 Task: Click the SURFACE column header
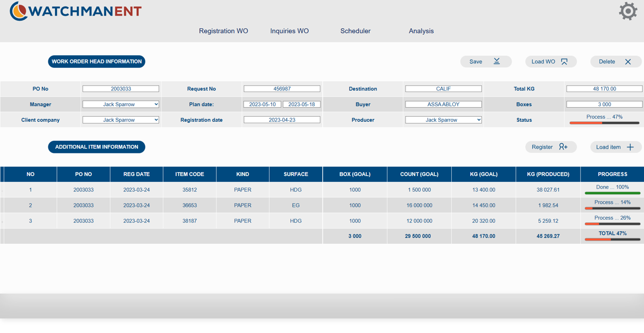click(296, 174)
